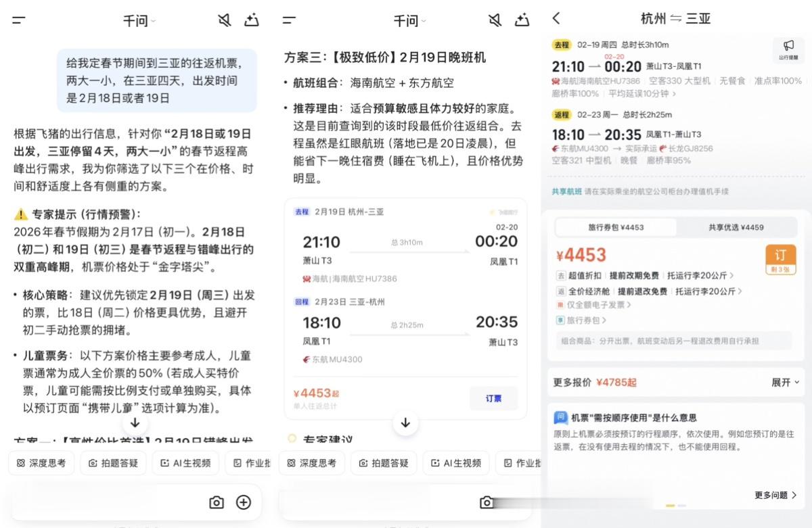Select 东航MU4300 实际承运 长龙GJ8256 text
Screen dimensions: 812x528
click(x=632, y=148)
